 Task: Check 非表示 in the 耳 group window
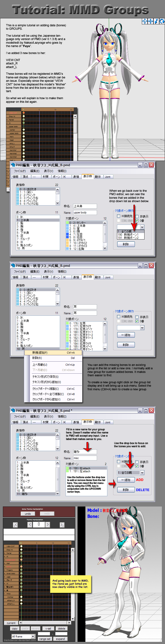click(137, 317)
